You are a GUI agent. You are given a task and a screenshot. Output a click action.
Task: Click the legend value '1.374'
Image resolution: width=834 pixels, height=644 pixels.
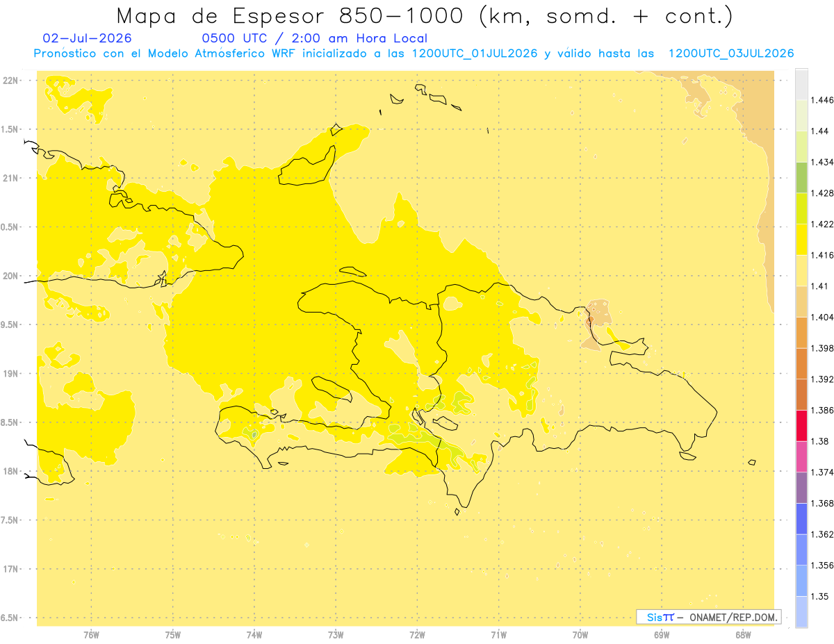[822, 472]
